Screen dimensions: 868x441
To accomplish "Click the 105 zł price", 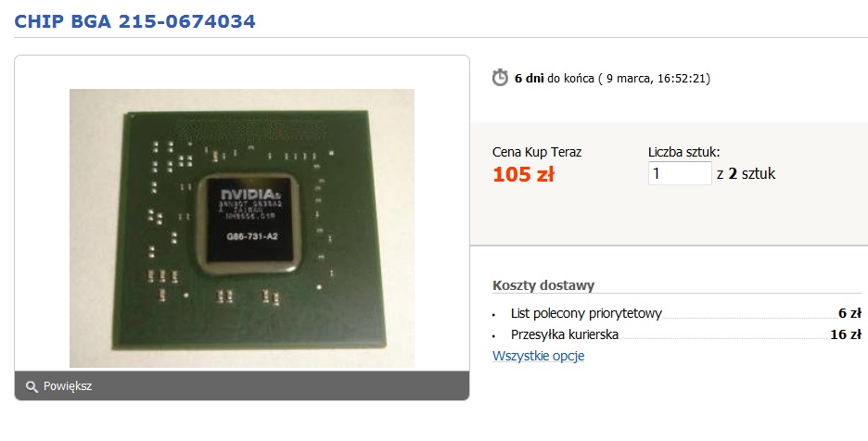I will pyautogui.click(x=523, y=174).
